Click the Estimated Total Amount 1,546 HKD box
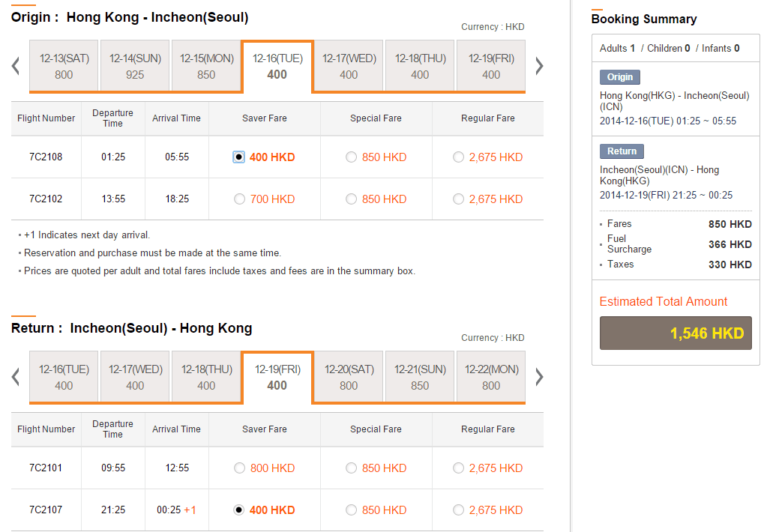 [676, 333]
